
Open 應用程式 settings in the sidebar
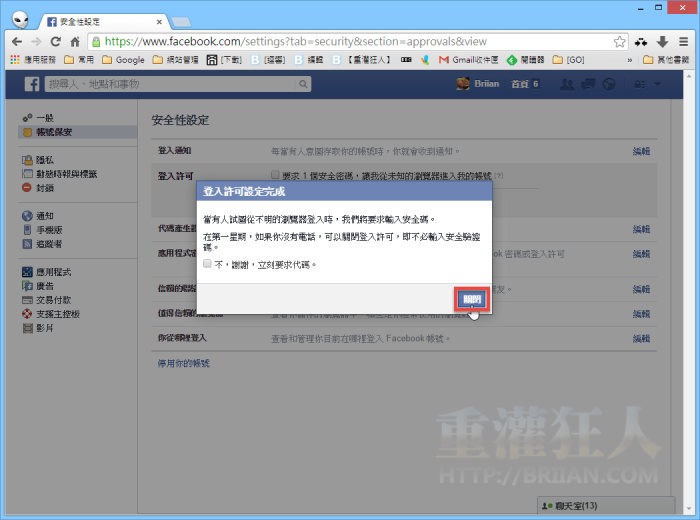point(52,272)
